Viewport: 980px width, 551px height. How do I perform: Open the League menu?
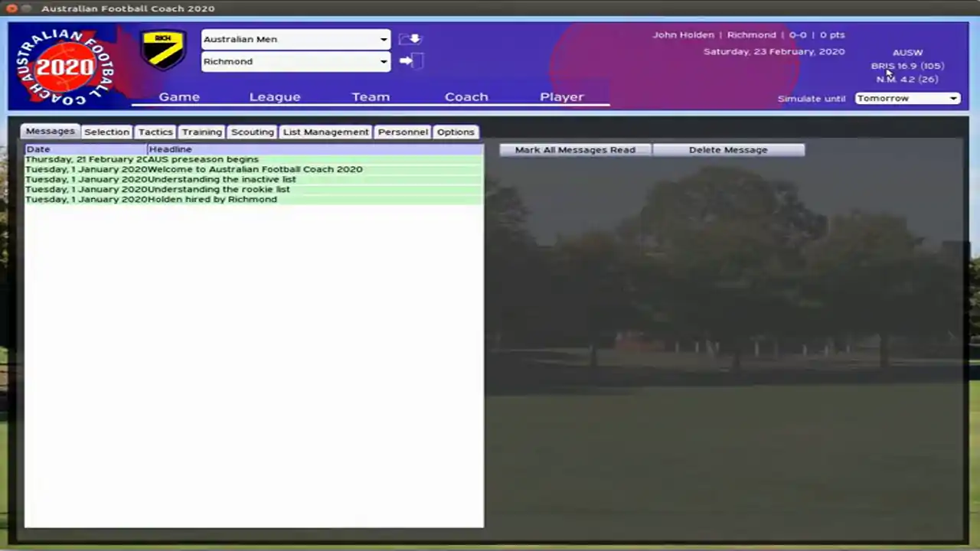coord(275,97)
